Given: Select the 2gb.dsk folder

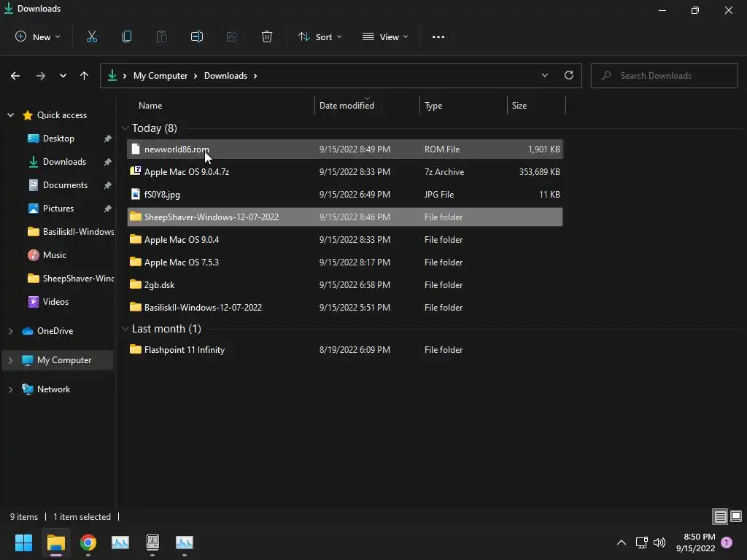Looking at the screenshot, I should pos(345,285).
